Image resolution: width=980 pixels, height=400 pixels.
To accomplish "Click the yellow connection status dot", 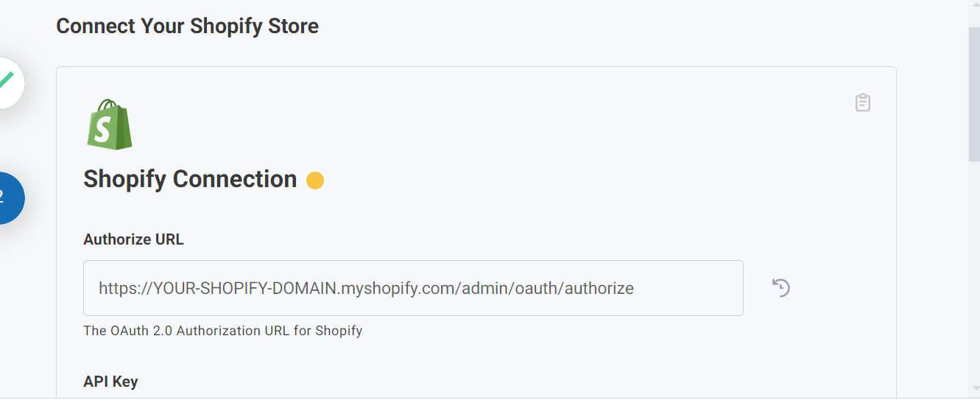I will tap(315, 180).
